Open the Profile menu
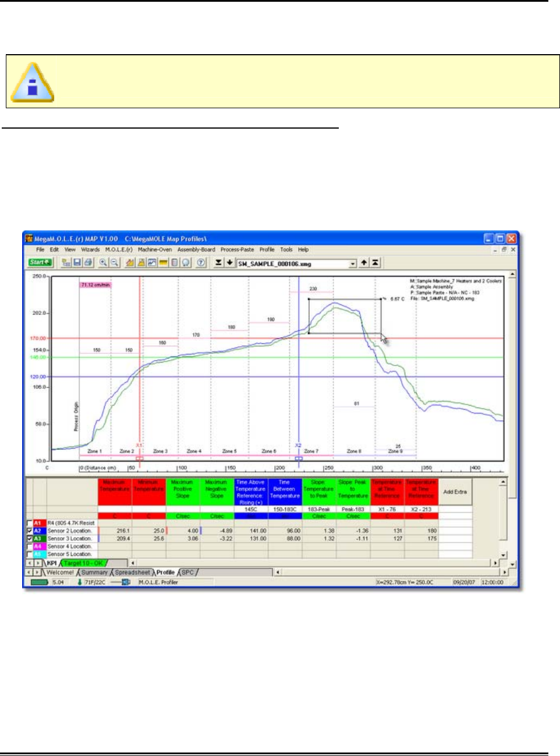560x756 pixels. 267,249
